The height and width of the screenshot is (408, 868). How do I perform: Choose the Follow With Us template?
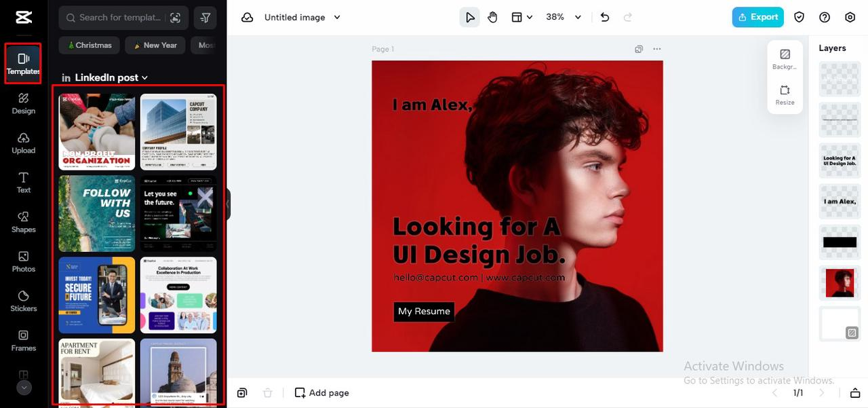pyautogui.click(x=97, y=214)
